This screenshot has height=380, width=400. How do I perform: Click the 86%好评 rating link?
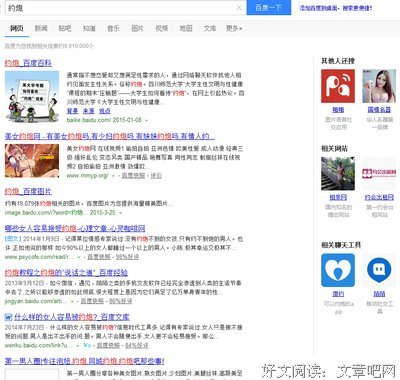(121, 301)
